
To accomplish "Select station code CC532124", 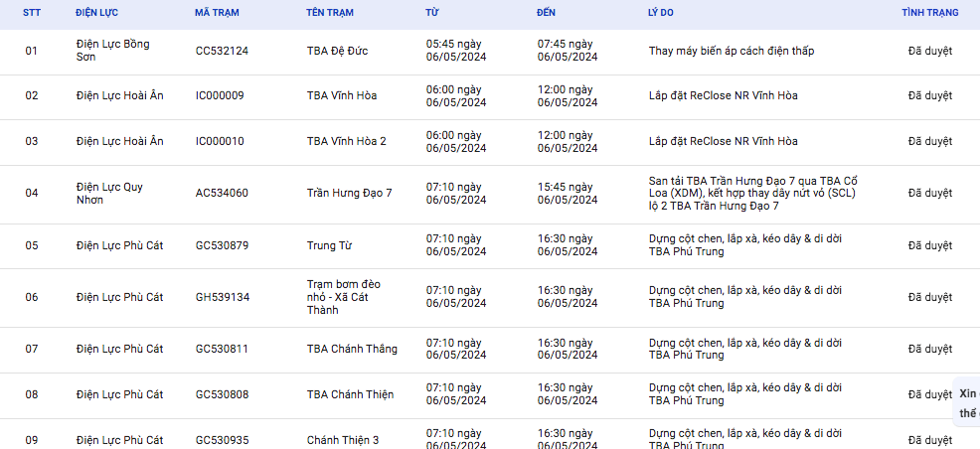I will coord(222,51).
